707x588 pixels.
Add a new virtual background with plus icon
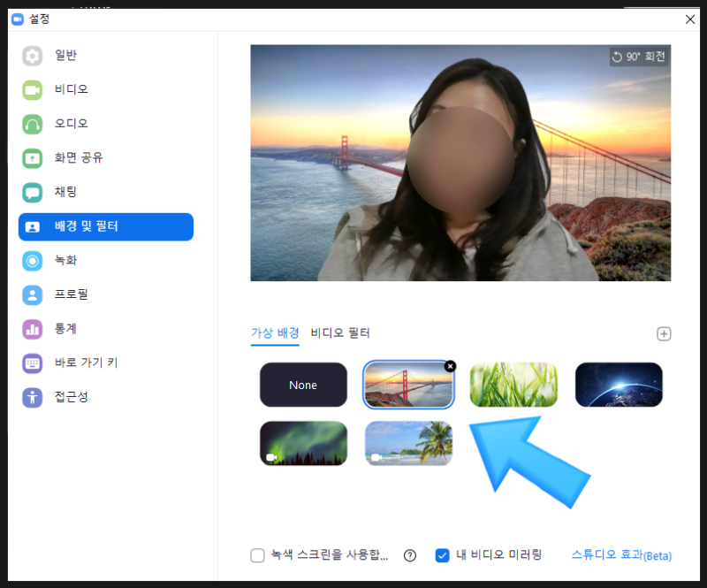pos(664,334)
